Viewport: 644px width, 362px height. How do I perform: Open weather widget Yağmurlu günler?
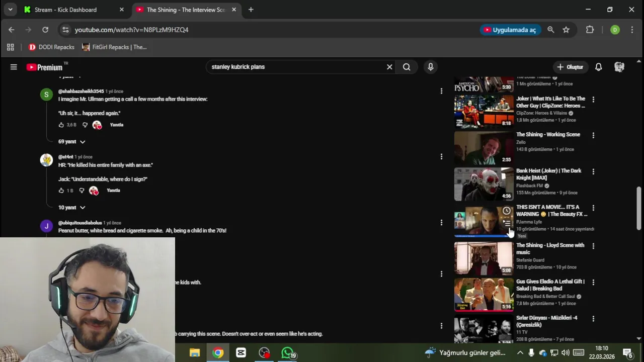(x=465, y=353)
